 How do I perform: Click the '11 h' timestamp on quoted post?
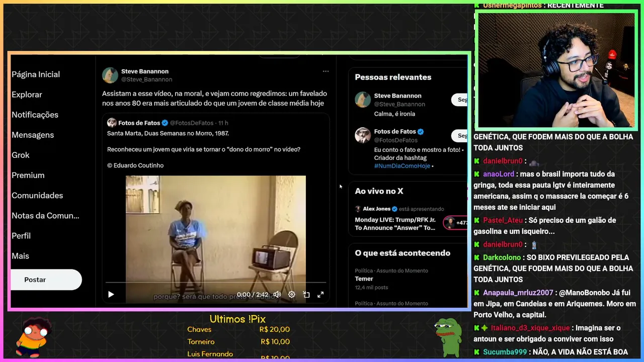point(223,123)
